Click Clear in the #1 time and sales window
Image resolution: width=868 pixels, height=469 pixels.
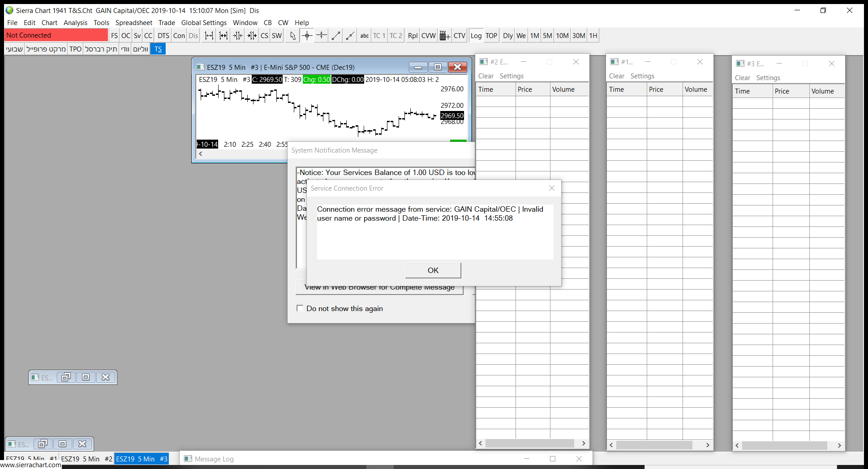click(x=617, y=76)
